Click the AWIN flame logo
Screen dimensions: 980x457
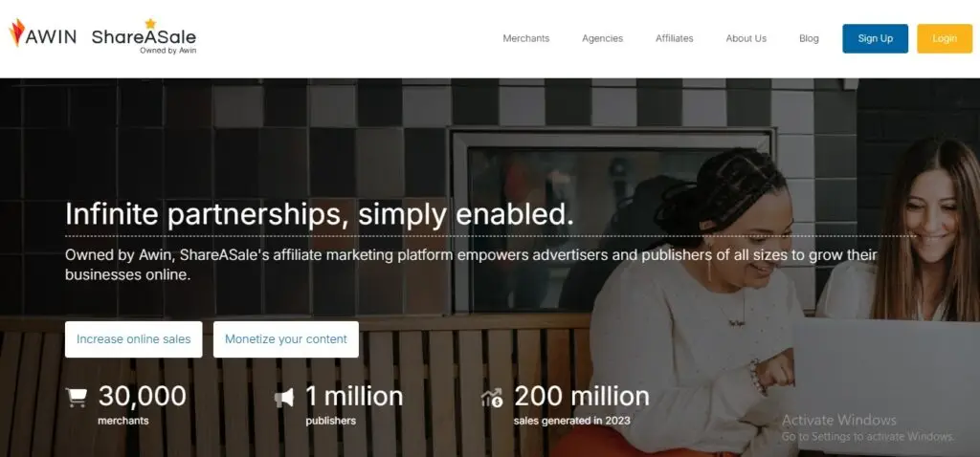point(42,33)
